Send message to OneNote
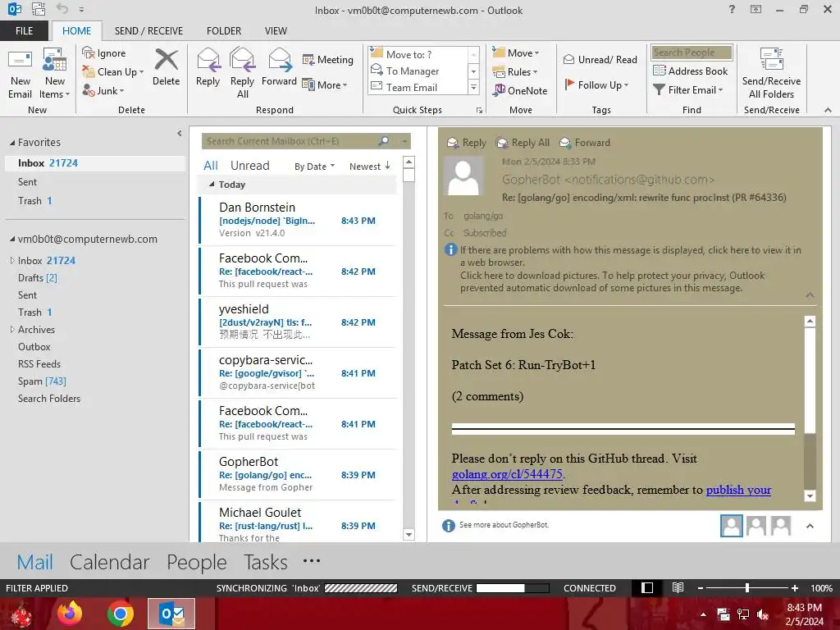Viewport: 840px width, 630px height. click(x=520, y=90)
